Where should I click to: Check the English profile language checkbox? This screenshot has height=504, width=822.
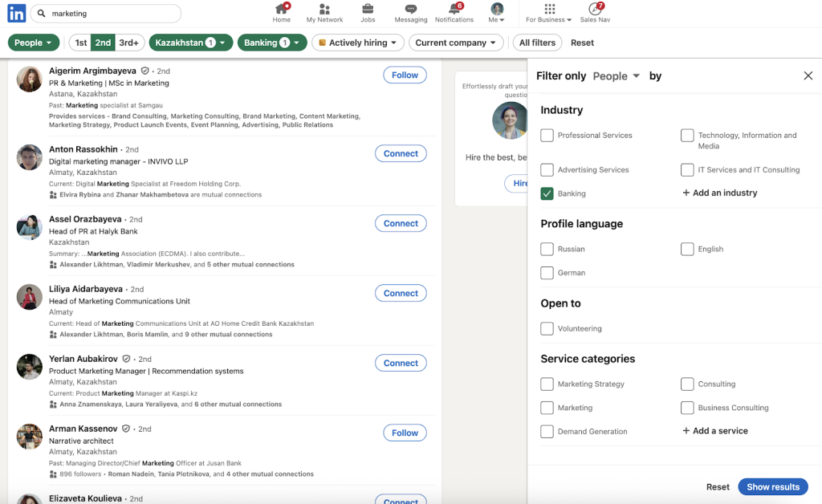687,249
